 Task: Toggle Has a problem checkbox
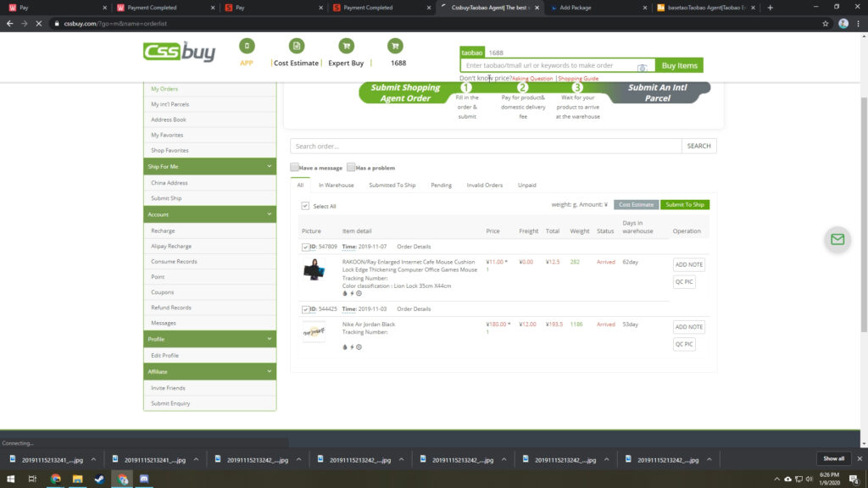pos(351,167)
